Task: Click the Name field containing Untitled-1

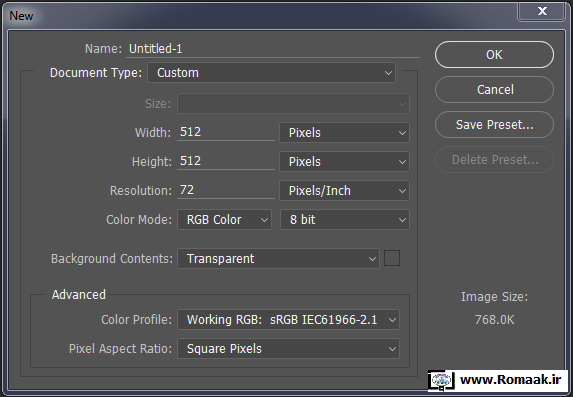Action: coord(273,49)
